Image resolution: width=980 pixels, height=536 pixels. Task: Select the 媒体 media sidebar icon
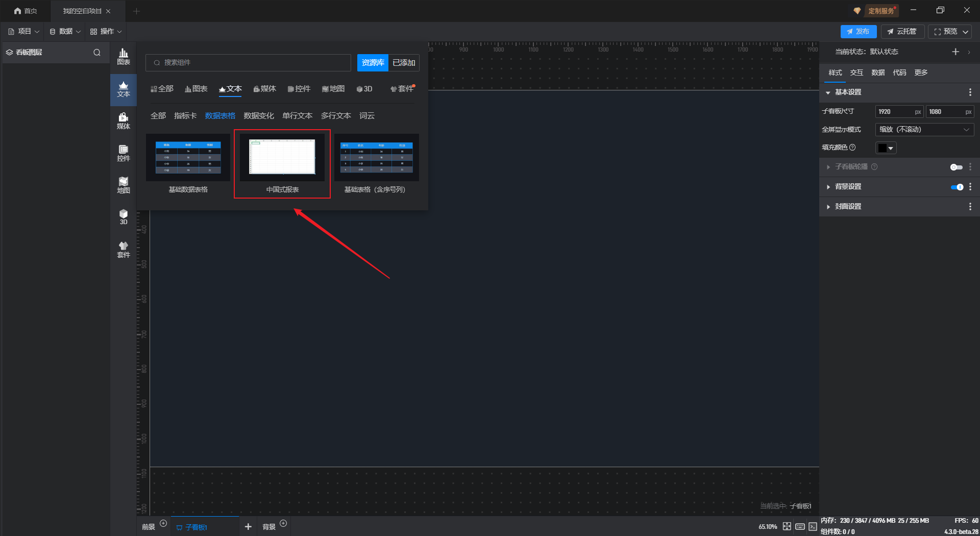[x=124, y=121]
